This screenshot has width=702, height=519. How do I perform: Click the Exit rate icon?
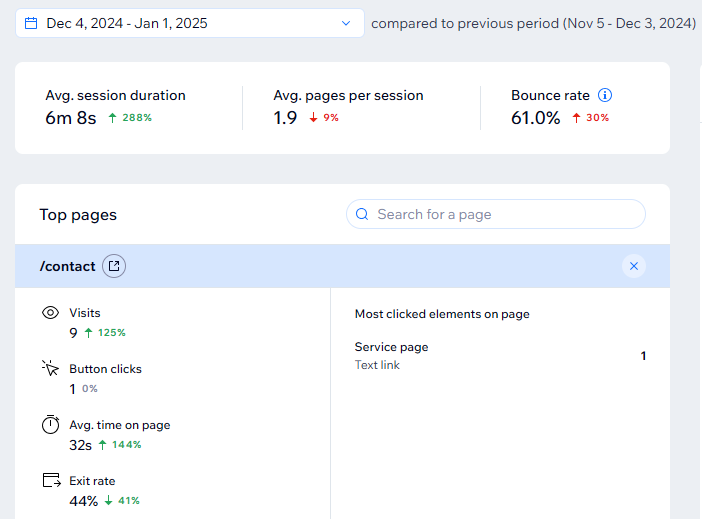pyautogui.click(x=51, y=480)
